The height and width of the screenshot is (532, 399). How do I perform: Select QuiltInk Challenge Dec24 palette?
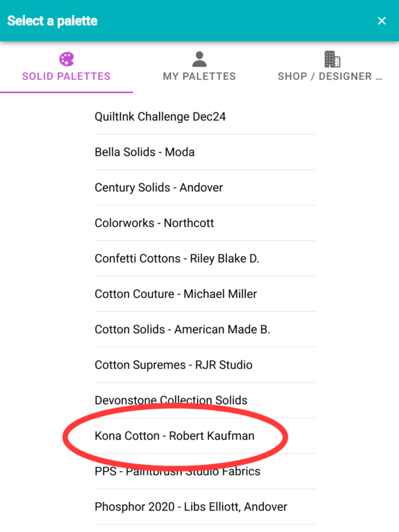(x=160, y=117)
